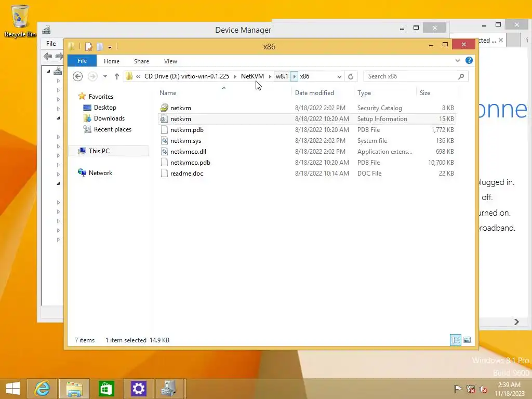Viewport: 532px width, 399px height.
Task: Click New folder icon in quick access toolbar
Action: point(100,46)
